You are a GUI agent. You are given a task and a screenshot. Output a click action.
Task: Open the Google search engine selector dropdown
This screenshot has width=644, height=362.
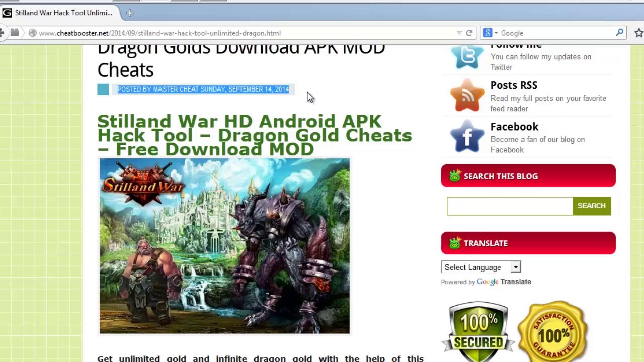491,33
